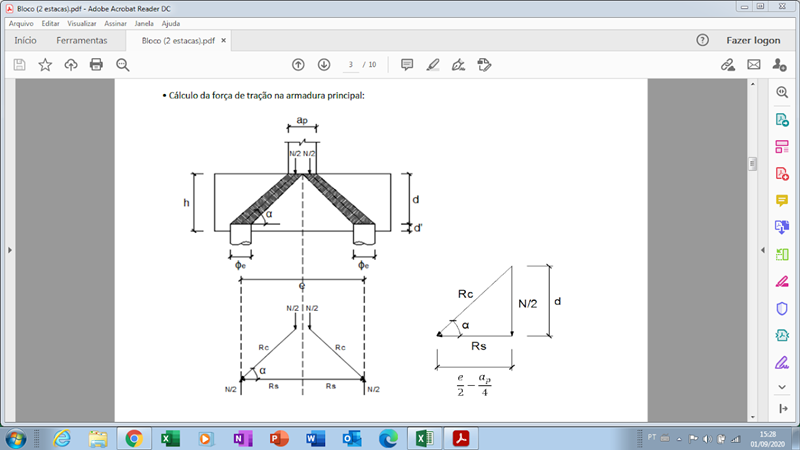800x450 pixels.
Task: Expand the left navigation pane arrow
Action: [x=10, y=250]
